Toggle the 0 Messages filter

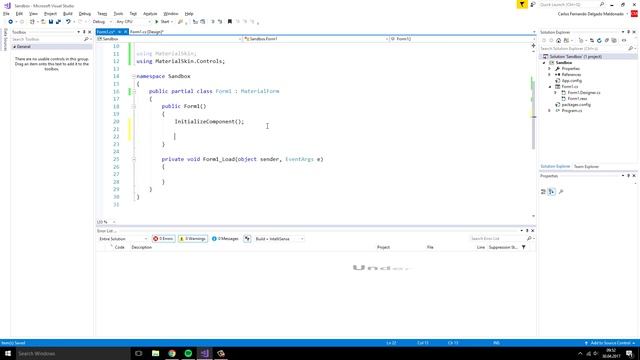[x=225, y=239]
